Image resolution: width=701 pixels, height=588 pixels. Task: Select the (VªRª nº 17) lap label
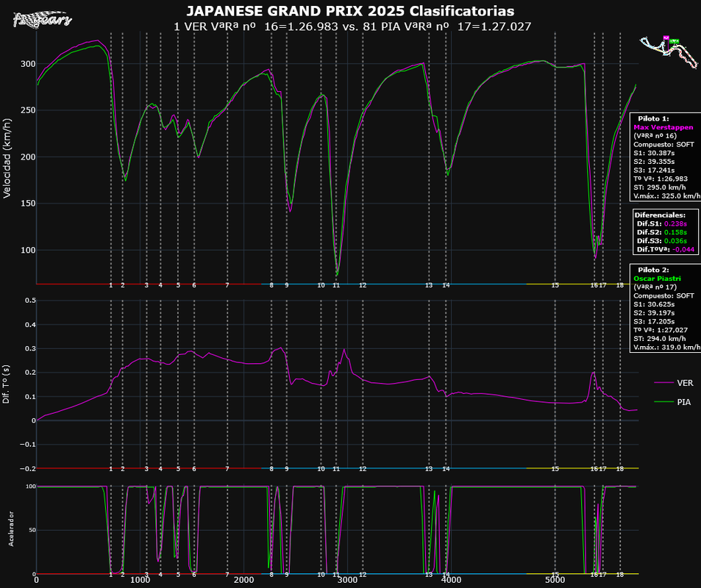(x=655, y=287)
